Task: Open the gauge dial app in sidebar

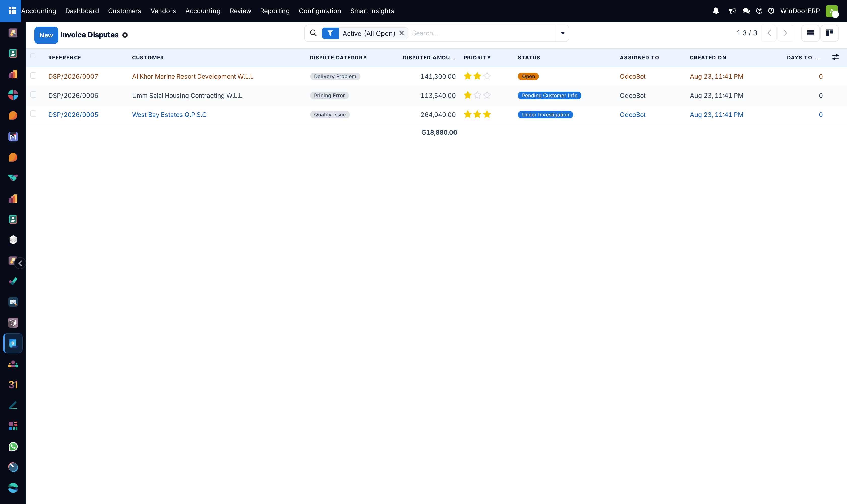Action: 13,467
